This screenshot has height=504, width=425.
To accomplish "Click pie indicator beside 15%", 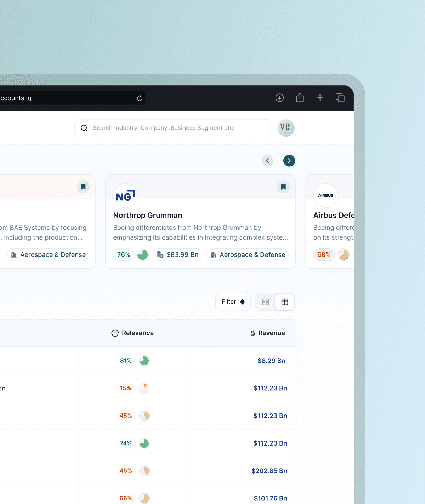I will tap(144, 388).
